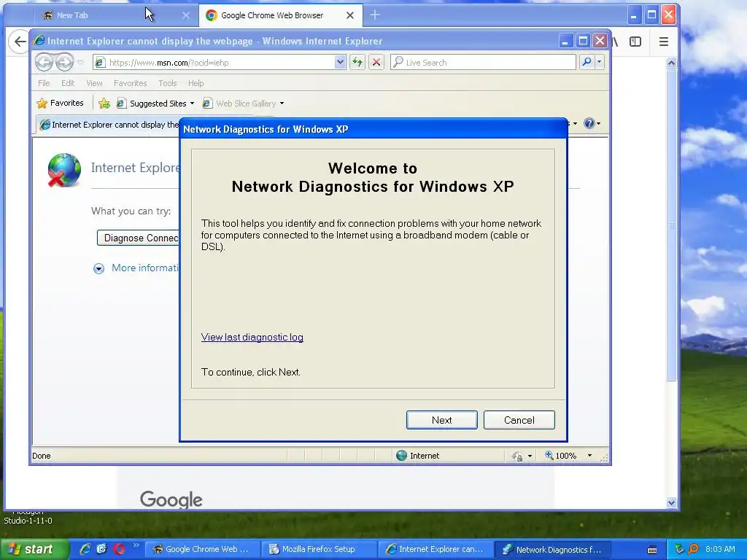Screen dimensions: 747x560
Task: Click the Google logo in rear browser page
Action: pos(171,499)
